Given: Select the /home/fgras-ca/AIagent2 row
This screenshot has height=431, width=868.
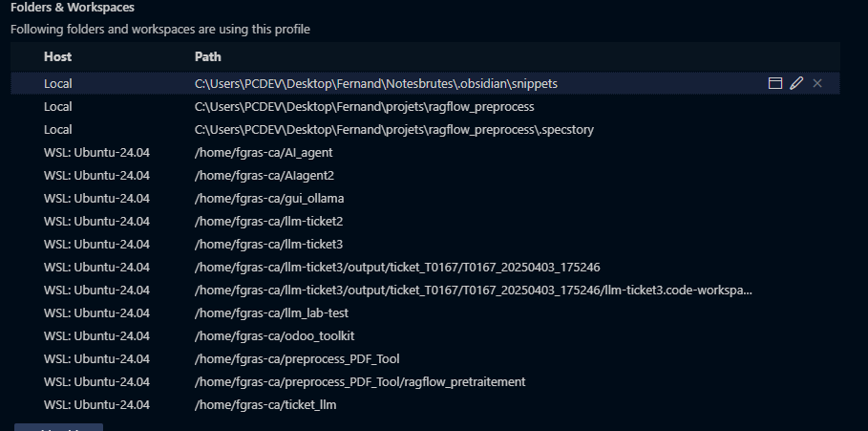Looking at the screenshot, I should pos(264,176).
